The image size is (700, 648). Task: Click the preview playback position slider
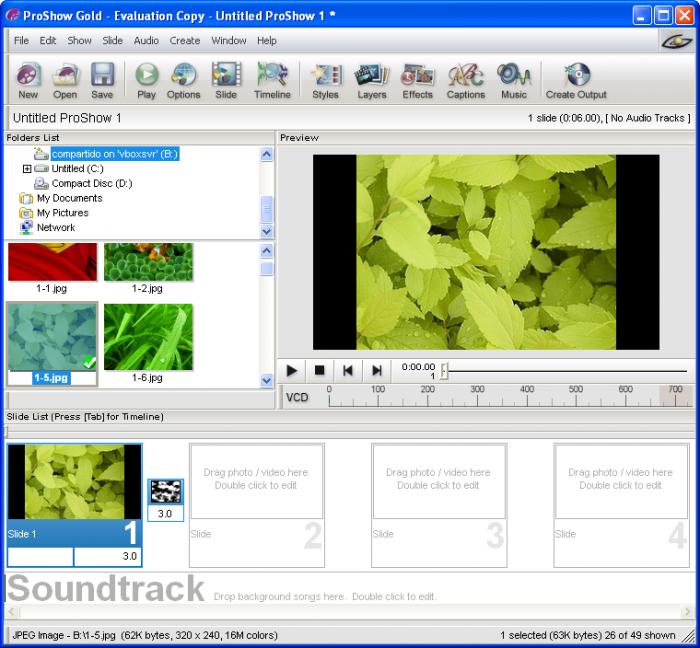444,370
